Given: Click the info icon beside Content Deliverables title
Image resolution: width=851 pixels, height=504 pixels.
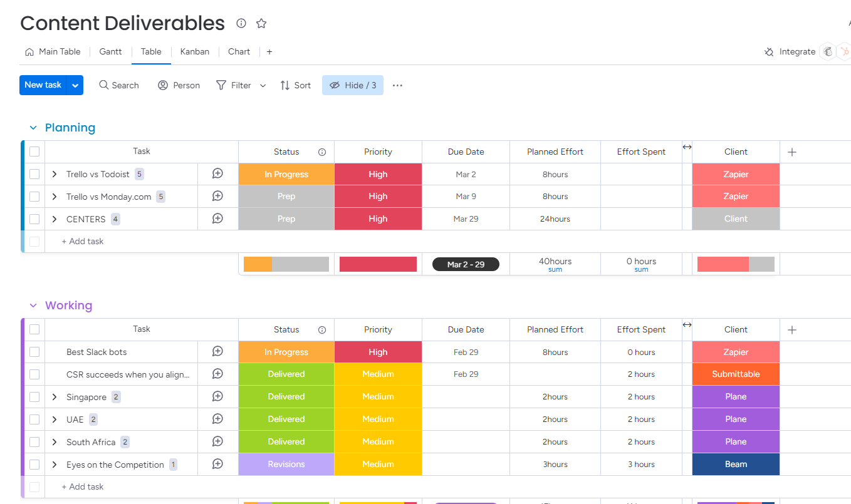Looking at the screenshot, I should click(x=241, y=23).
